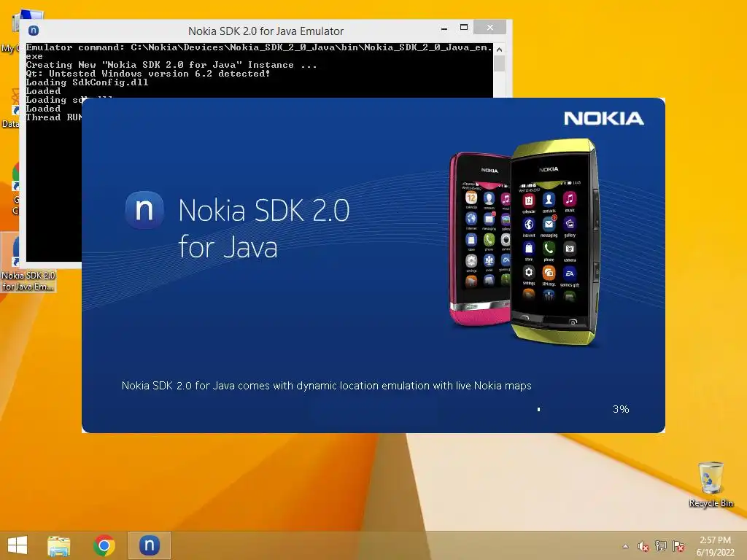Image resolution: width=747 pixels, height=560 pixels.
Task: Click the muted volume icon in the system tray
Action: pos(643,546)
